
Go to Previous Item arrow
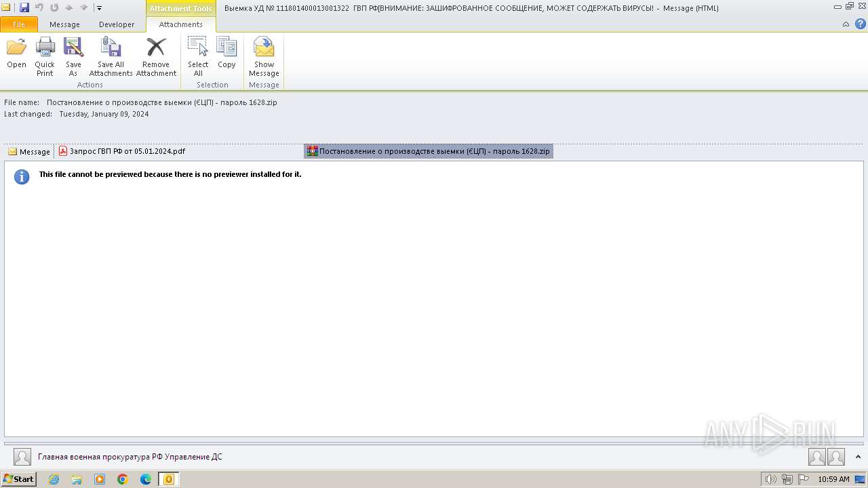click(x=68, y=7)
